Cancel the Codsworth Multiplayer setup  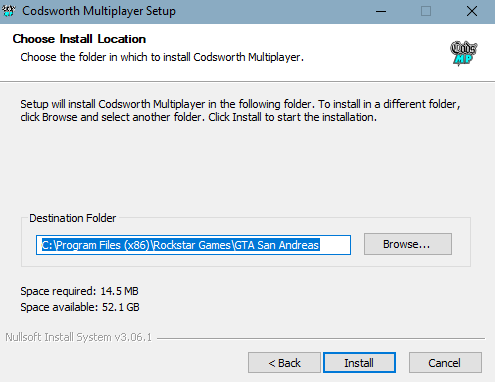(445, 363)
